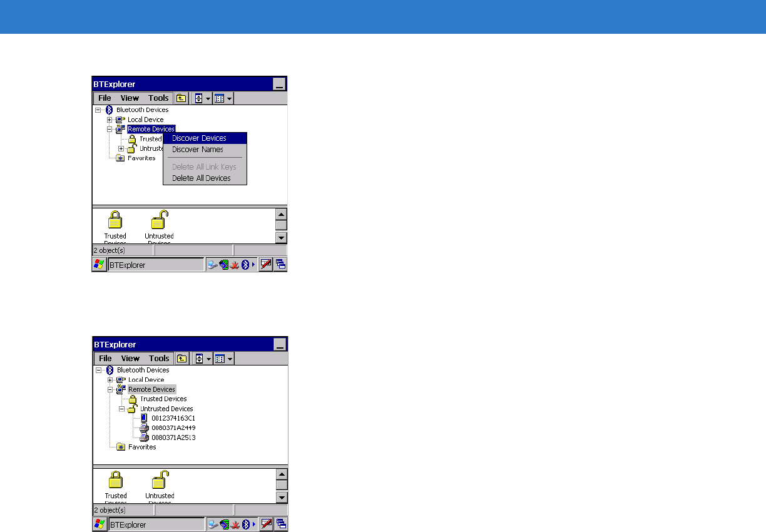
Task: Open tree-view dropdown arrow in device-list window
Action: click(209, 359)
